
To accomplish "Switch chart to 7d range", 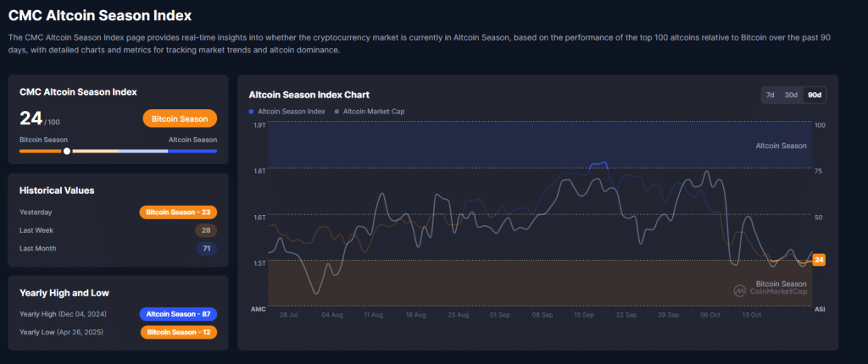I will [x=770, y=95].
